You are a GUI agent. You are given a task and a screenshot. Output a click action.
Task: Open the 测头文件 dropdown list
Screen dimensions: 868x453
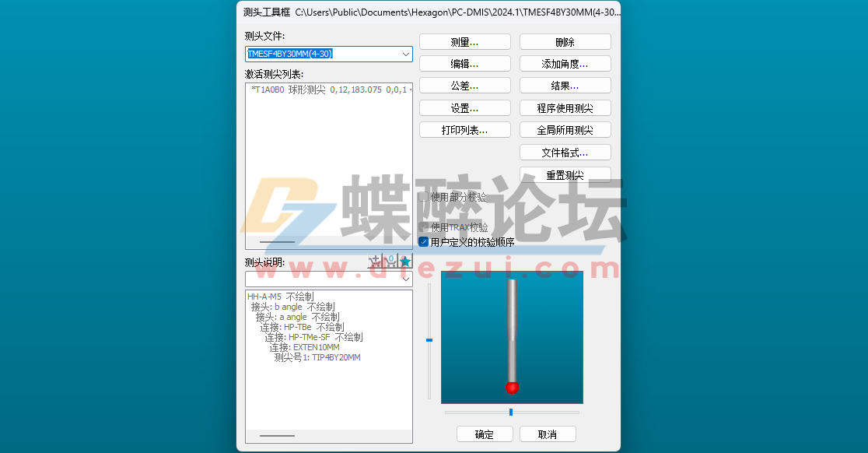click(x=407, y=54)
